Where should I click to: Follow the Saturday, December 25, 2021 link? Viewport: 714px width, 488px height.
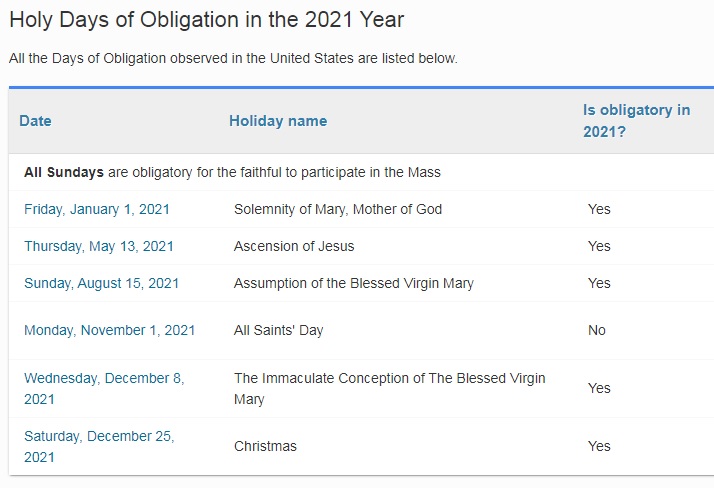pyautogui.click(x=99, y=447)
